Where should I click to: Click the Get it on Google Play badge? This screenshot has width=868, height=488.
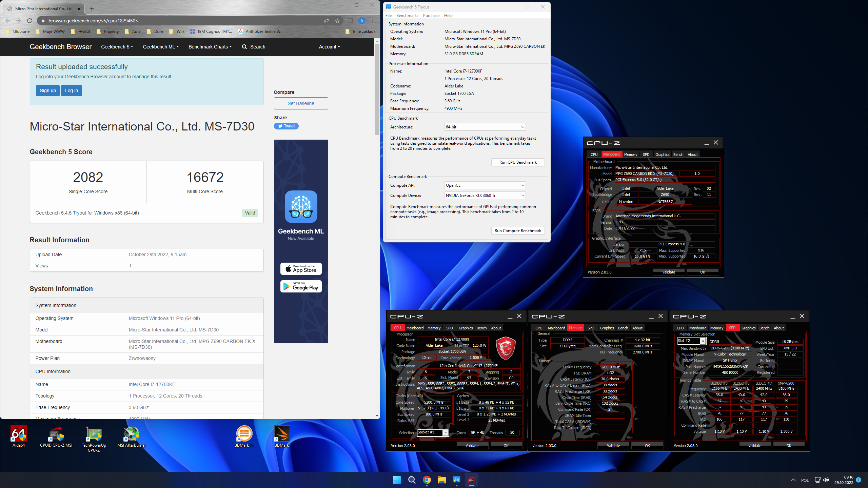(x=301, y=286)
